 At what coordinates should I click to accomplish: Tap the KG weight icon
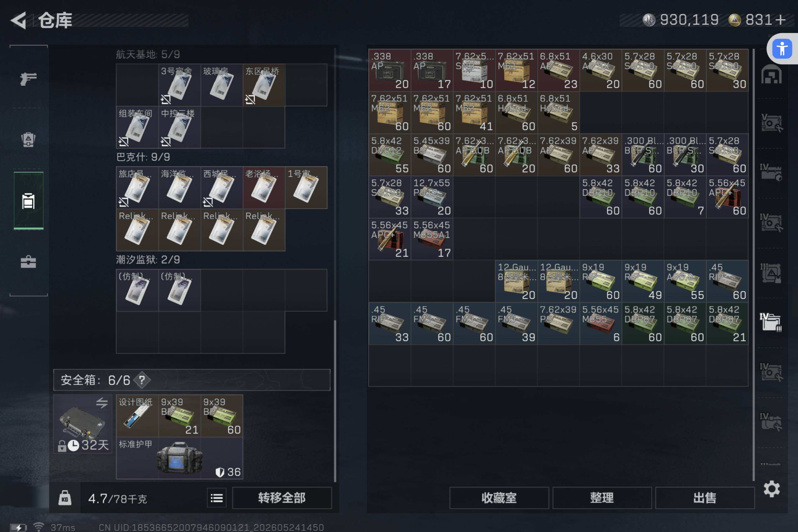coord(65,498)
